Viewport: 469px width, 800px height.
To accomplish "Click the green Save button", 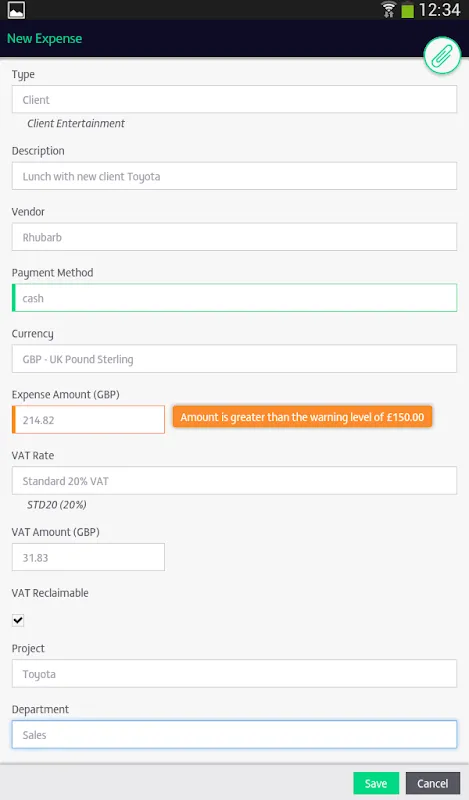I will (376, 783).
